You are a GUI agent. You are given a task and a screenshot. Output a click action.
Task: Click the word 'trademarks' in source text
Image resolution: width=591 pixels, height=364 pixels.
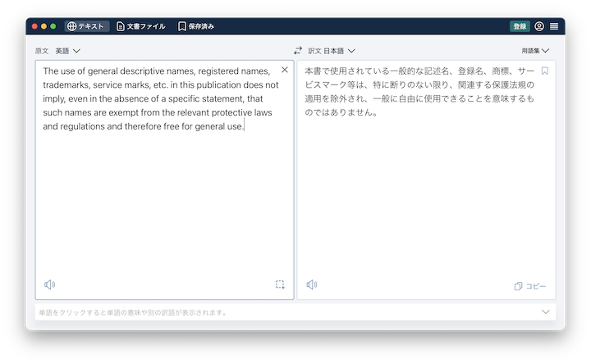pos(66,85)
